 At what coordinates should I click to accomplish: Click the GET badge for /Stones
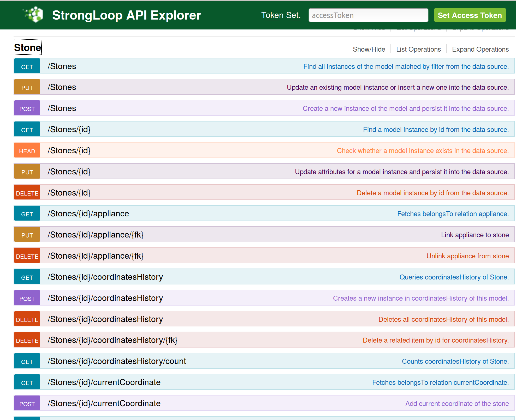[27, 66]
